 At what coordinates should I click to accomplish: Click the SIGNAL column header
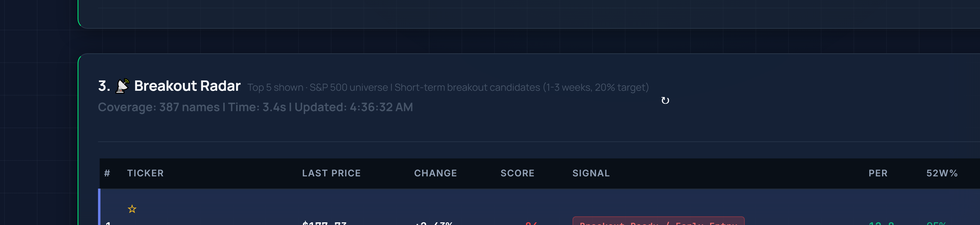pyautogui.click(x=591, y=173)
